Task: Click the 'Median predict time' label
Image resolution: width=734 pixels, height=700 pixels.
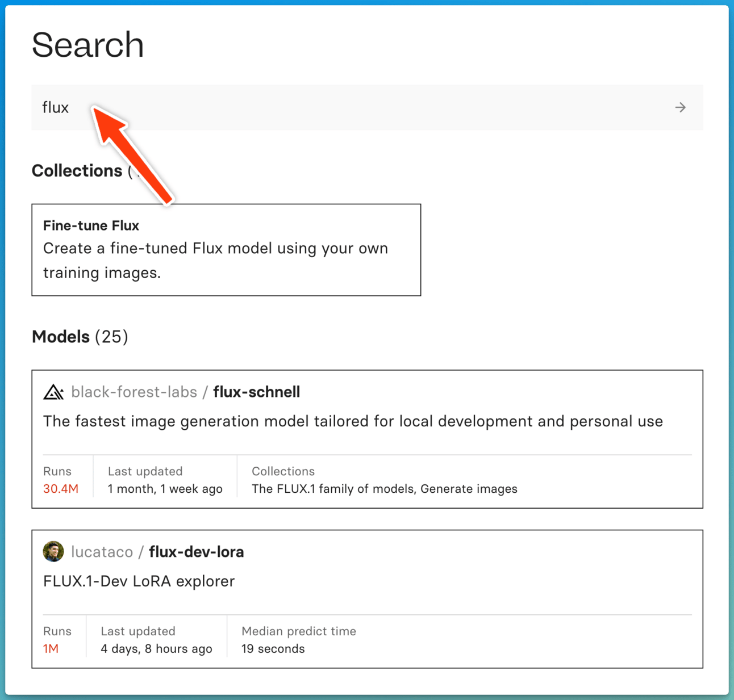Action: [x=299, y=631]
